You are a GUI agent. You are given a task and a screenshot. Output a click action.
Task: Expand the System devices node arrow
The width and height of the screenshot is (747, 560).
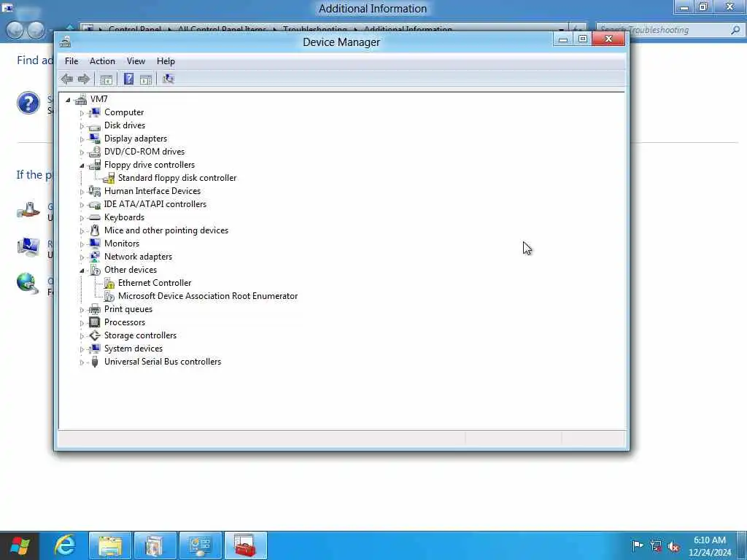82,349
